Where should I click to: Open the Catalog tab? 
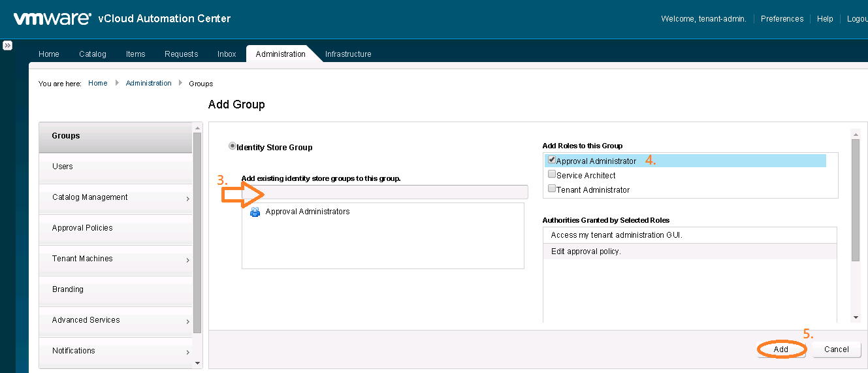[x=93, y=54]
